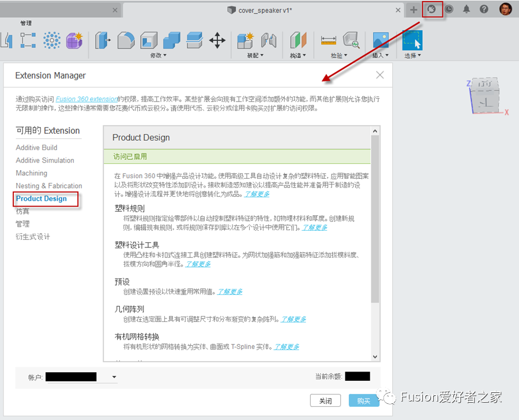The height and width of the screenshot is (420, 519).
Task: Open 了解更多 link for 几何阵列
Action: coord(294,319)
